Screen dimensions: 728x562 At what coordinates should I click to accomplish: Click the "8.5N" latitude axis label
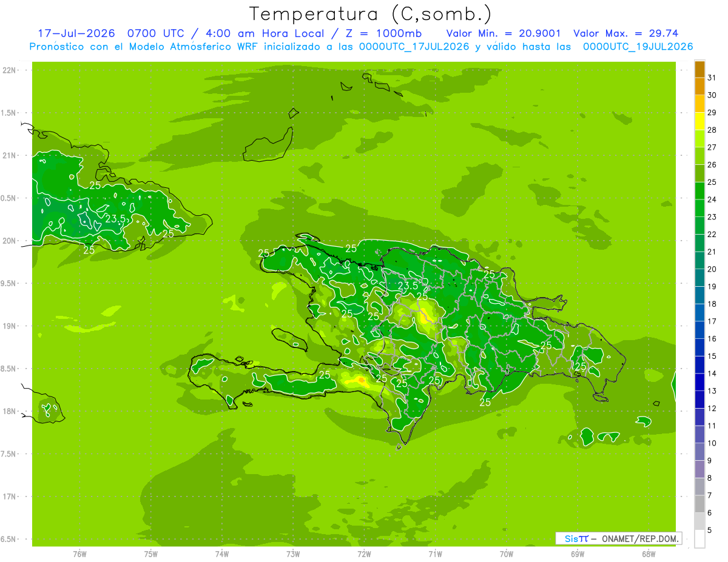(x=9, y=369)
